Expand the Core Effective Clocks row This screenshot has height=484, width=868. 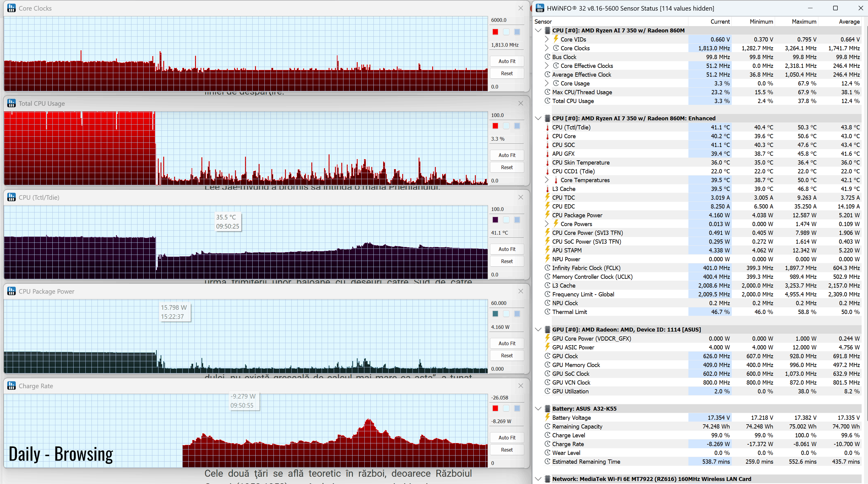(547, 65)
